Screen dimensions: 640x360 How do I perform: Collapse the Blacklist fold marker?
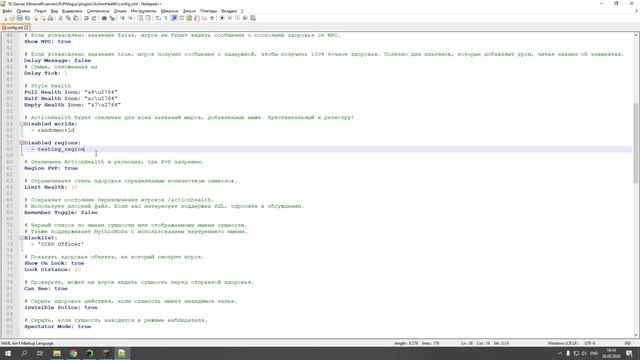pos(22,238)
